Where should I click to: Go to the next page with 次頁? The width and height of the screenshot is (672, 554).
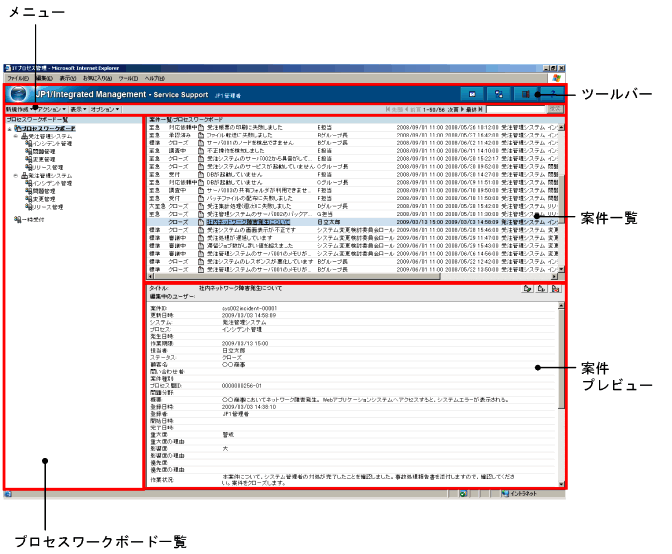pos(456,110)
